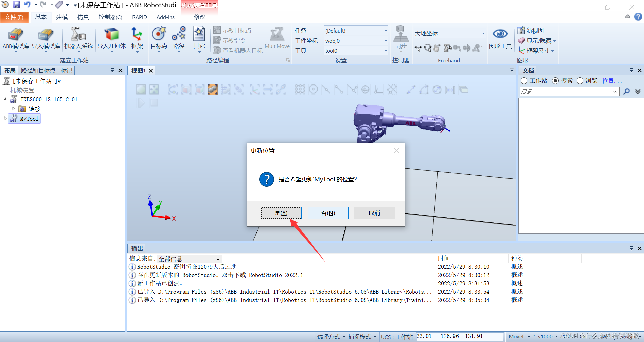
Task: Select the 工作站 radio button
Action: 524,81
